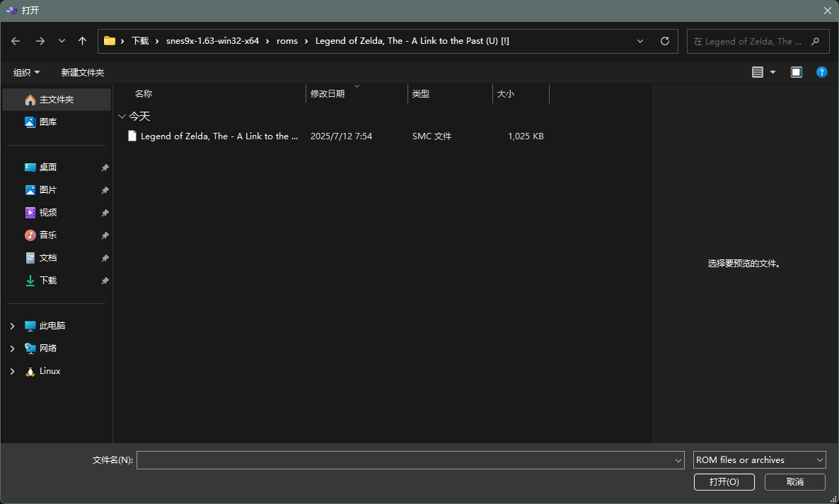Refresh the current folder listing
The width and height of the screenshot is (839, 504).
(x=664, y=41)
